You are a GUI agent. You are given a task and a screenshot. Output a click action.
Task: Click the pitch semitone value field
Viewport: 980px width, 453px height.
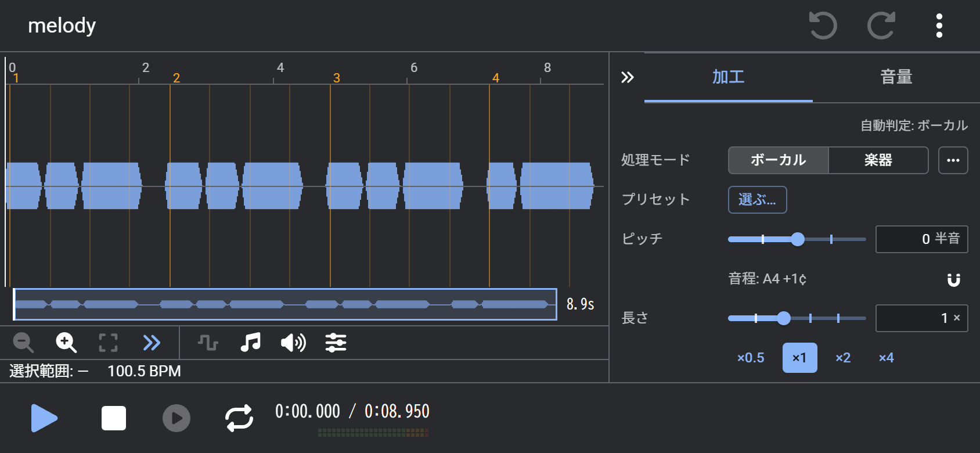[x=922, y=239]
